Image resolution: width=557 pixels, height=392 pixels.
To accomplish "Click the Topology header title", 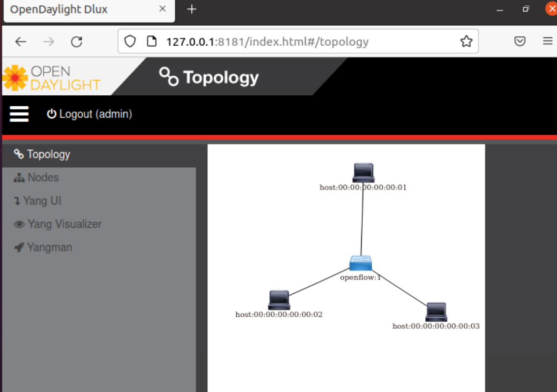I will click(221, 78).
